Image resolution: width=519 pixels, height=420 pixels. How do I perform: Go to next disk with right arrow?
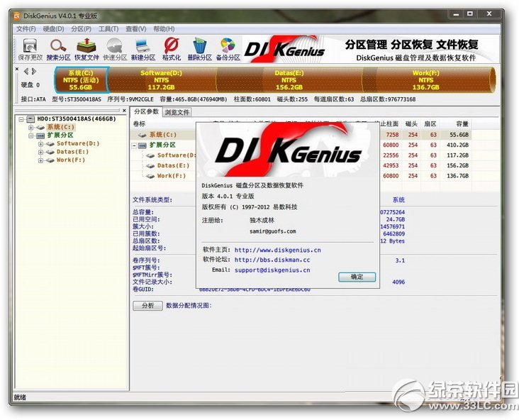pyautogui.click(x=34, y=71)
